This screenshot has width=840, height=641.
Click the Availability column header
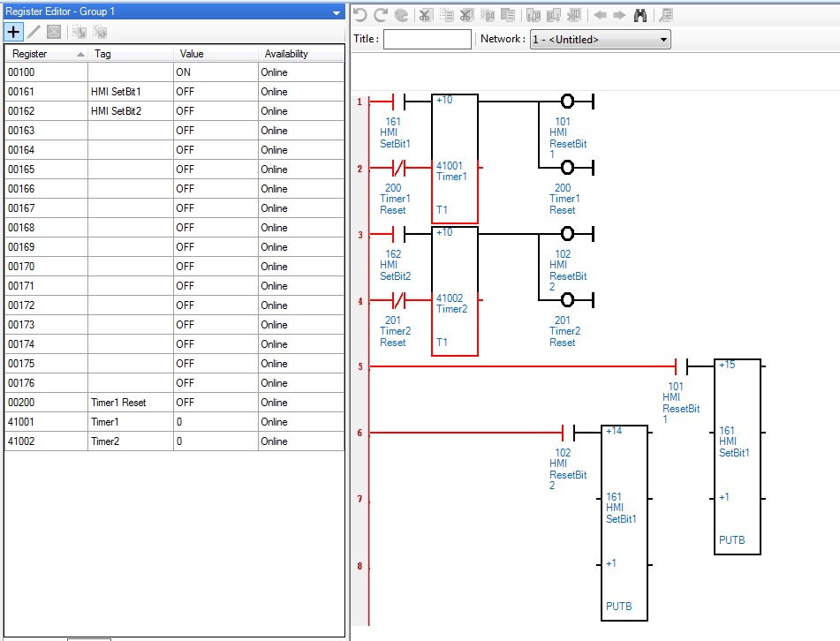click(x=301, y=54)
